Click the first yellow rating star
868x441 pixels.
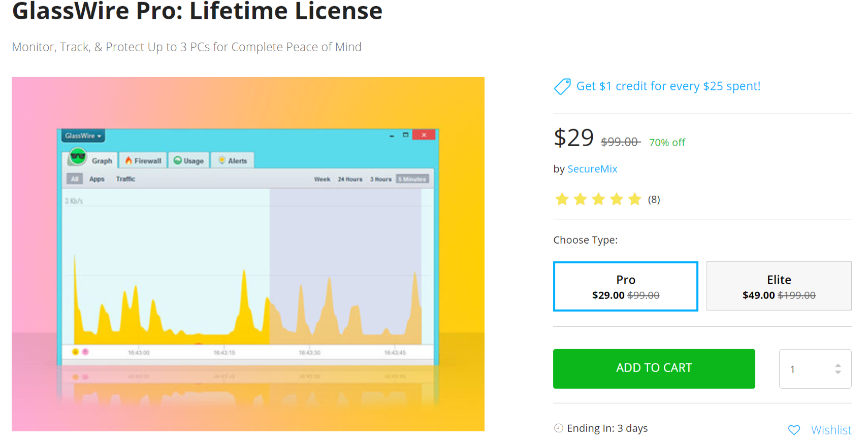562,199
